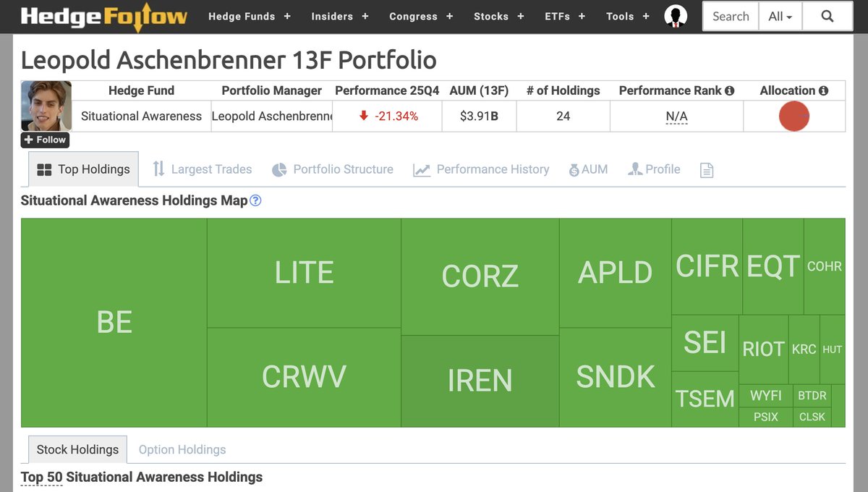Switch to the Performance History tab
This screenshot has height=492, width=868.
click(481, 169)
